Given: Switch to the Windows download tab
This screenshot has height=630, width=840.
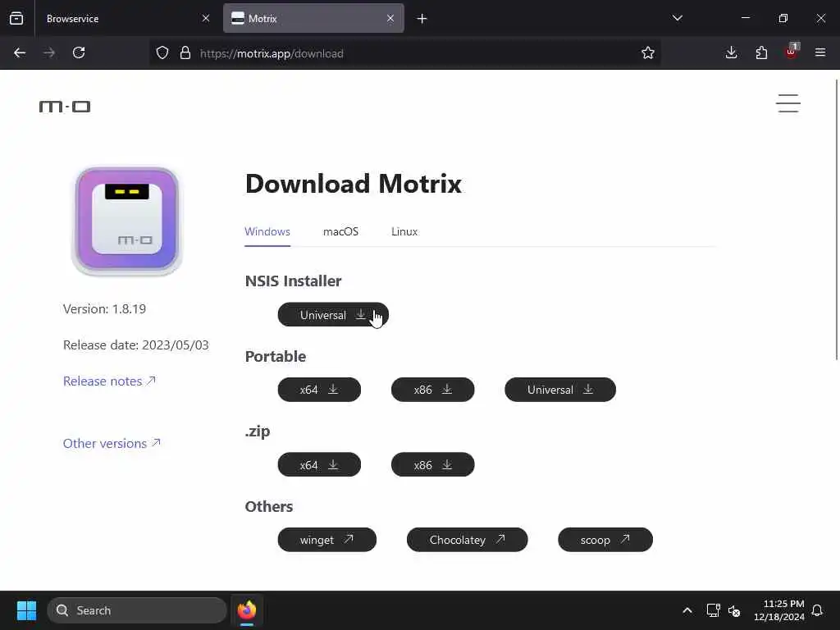Looking at the screenshot, I should tap(267, 231).
